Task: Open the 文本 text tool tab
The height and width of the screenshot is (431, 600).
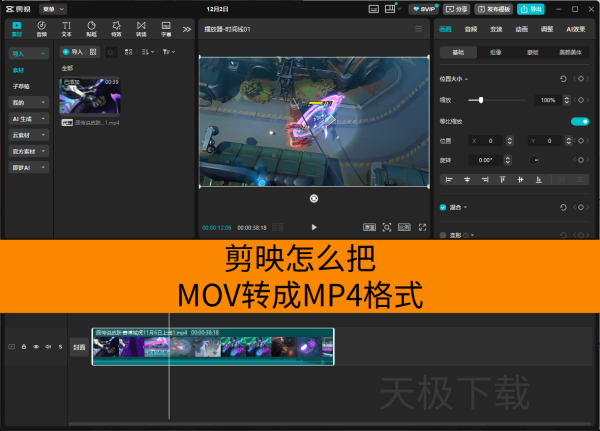Action: point(66,28)
